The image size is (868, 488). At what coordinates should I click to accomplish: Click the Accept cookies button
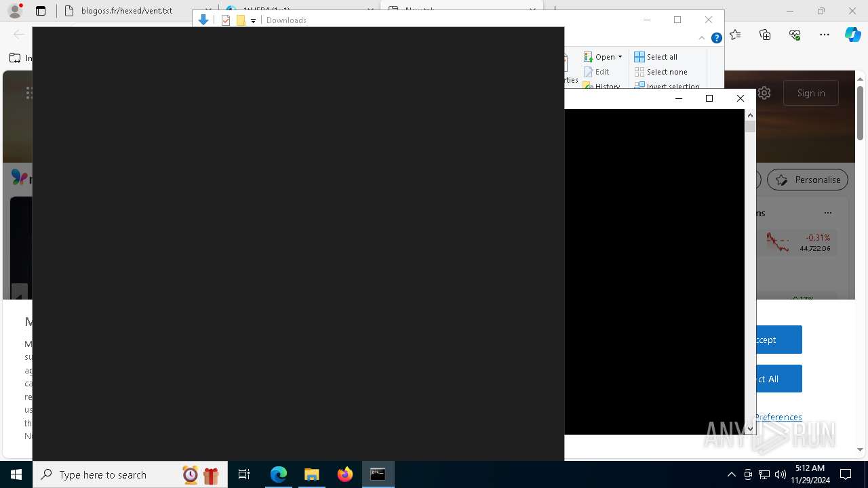pos(779,340)
